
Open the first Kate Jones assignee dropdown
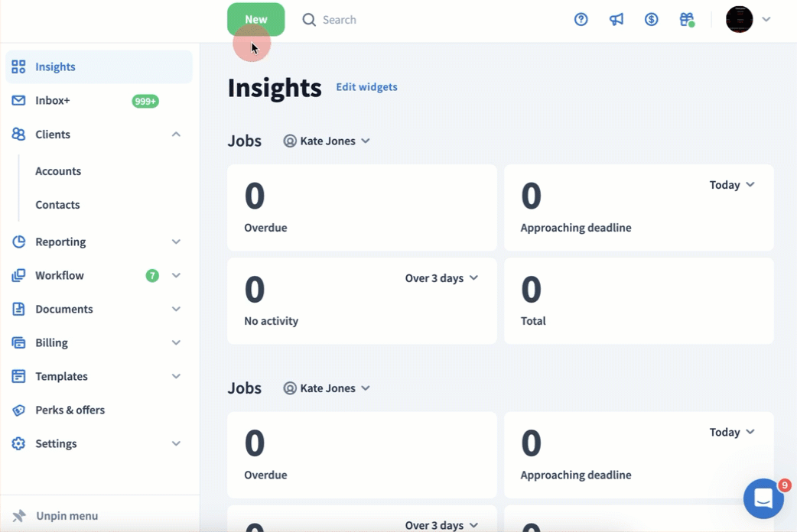point(327,141)
